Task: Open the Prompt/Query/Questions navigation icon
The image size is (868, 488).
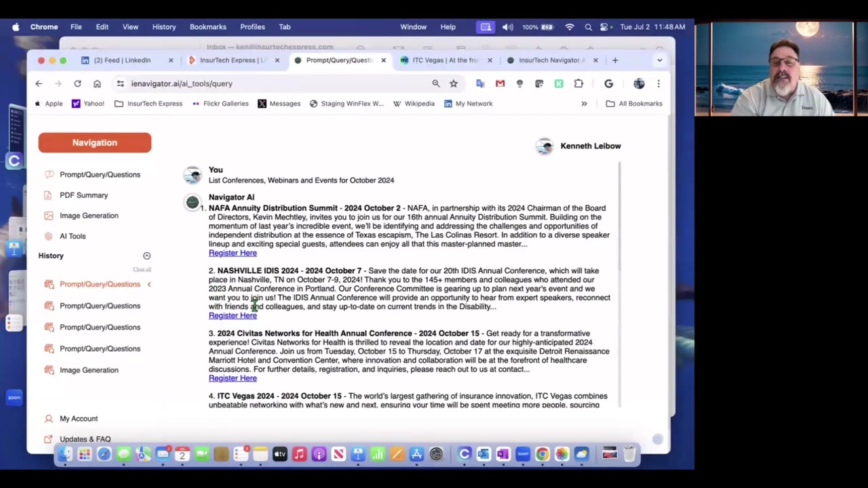Action: coord(49,174)
